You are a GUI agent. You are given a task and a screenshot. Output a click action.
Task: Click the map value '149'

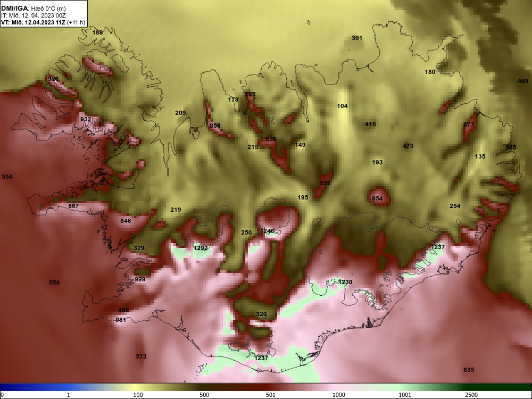tap(300, 145)
